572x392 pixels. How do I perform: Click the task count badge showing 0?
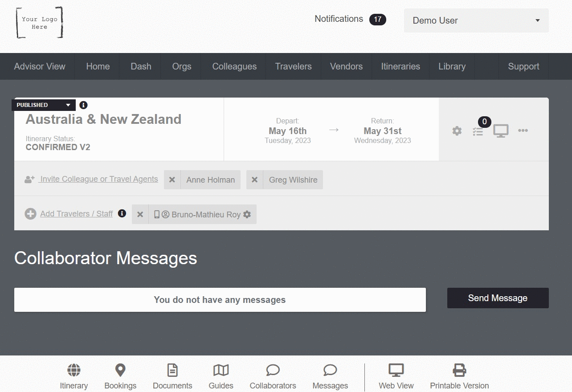tap(485, 122)
